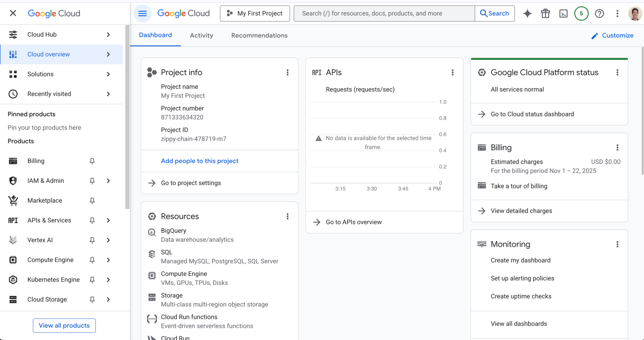Expand the Cloud Hub submenu arrow
Image resolution: width=644 pixels, height=340 pixels.
coord(108,35)
